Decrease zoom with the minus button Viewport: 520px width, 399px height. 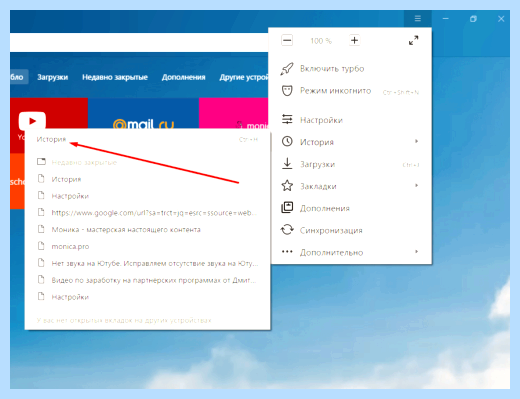[287, 41]
